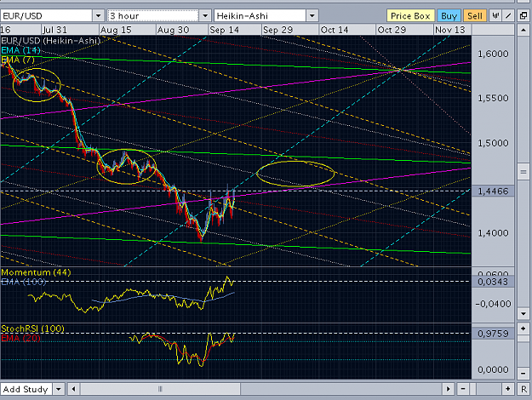Viewport: 532px width, 400px height.
Task: Click the vertical price scrollbar thumb
Action: coord(523,173)
